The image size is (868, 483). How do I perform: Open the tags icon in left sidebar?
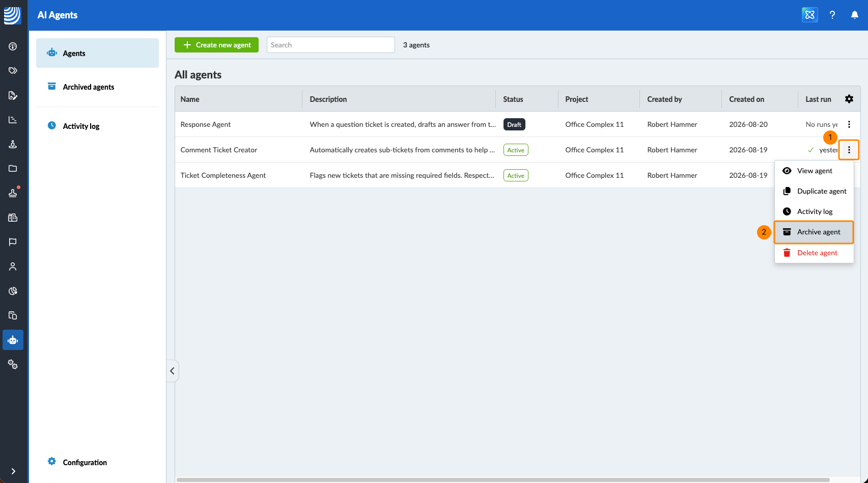13,71
